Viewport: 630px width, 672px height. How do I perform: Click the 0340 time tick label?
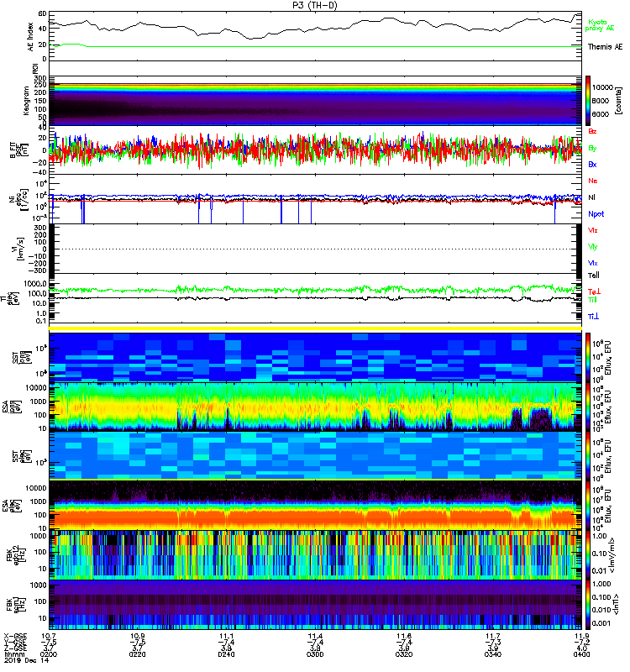[x=493, y=654]
